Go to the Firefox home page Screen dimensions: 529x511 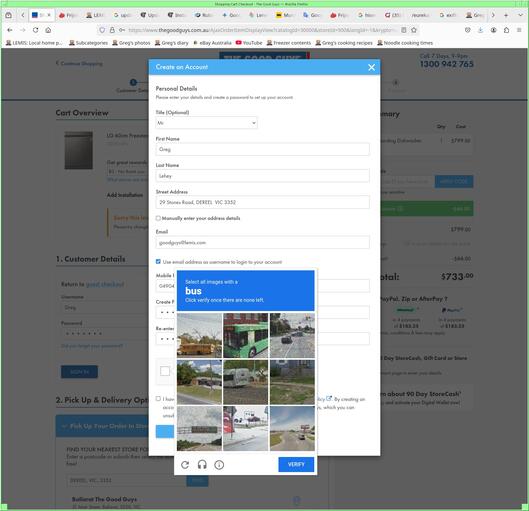pyautogui.click(x=48, y=30)
